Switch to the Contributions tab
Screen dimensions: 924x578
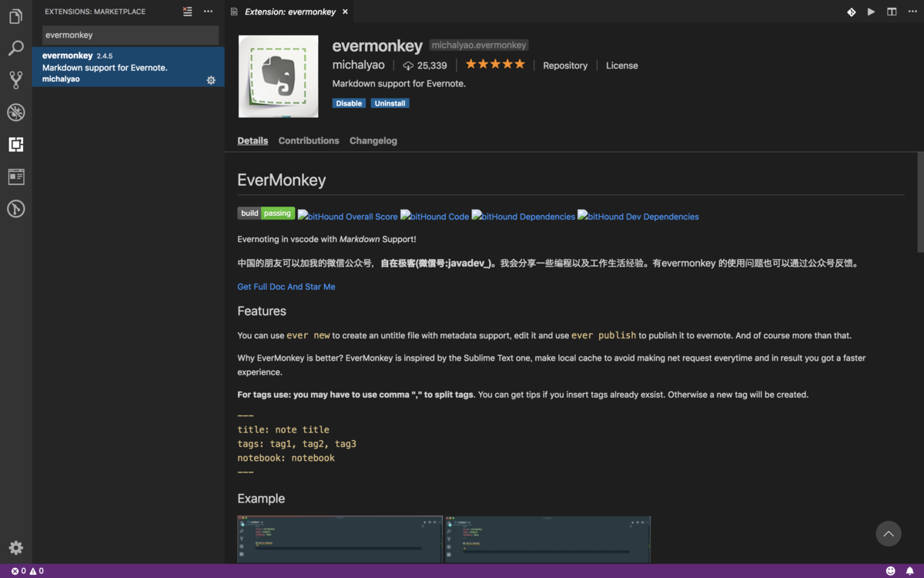[309, 140]
